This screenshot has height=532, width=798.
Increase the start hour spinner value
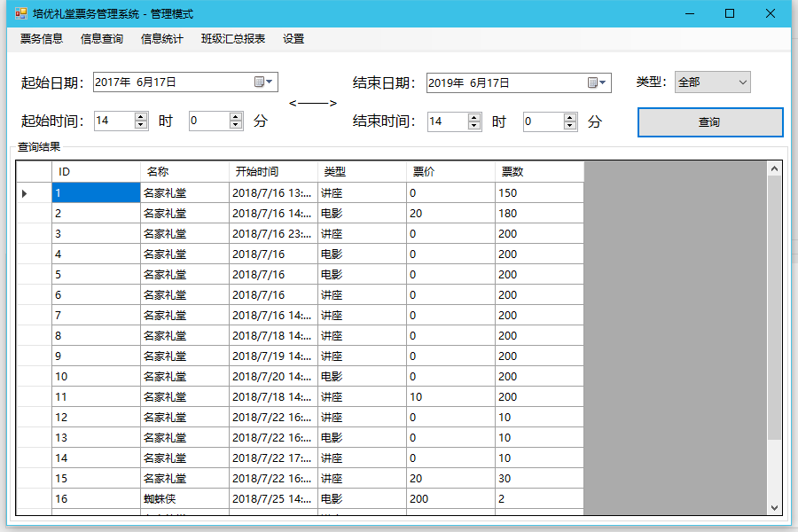141,117
